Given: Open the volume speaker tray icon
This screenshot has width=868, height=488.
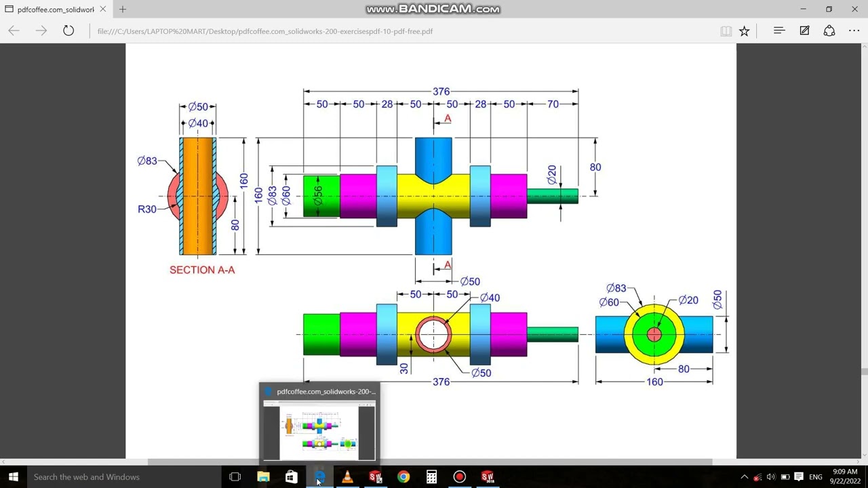Looking at the screenshot, I should (x=771, y=477).
